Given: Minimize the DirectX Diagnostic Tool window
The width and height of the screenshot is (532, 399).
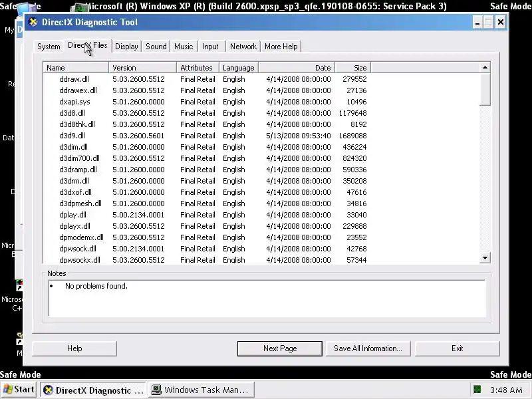Looking at the screenshot, I should (x=477, y=23).
